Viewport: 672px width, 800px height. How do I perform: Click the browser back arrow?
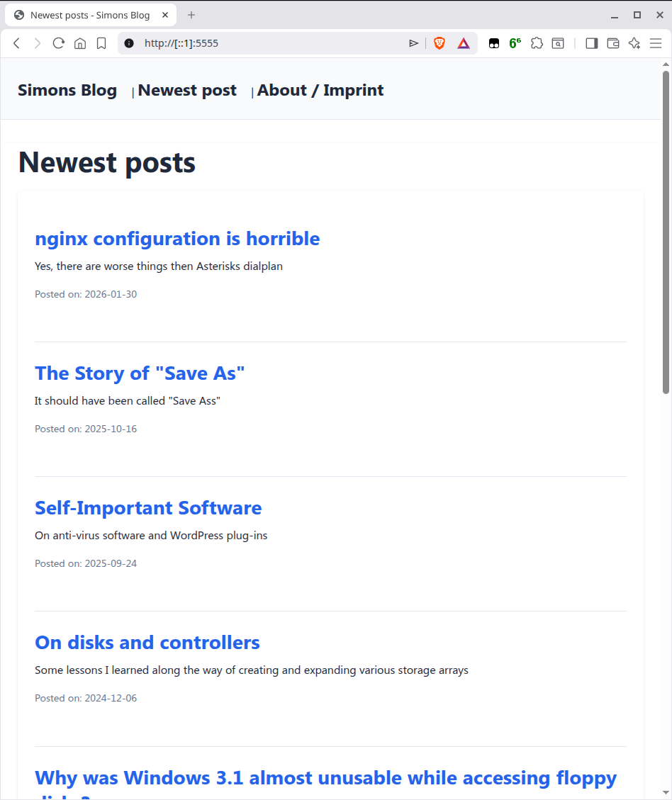[x=17, y=43]
